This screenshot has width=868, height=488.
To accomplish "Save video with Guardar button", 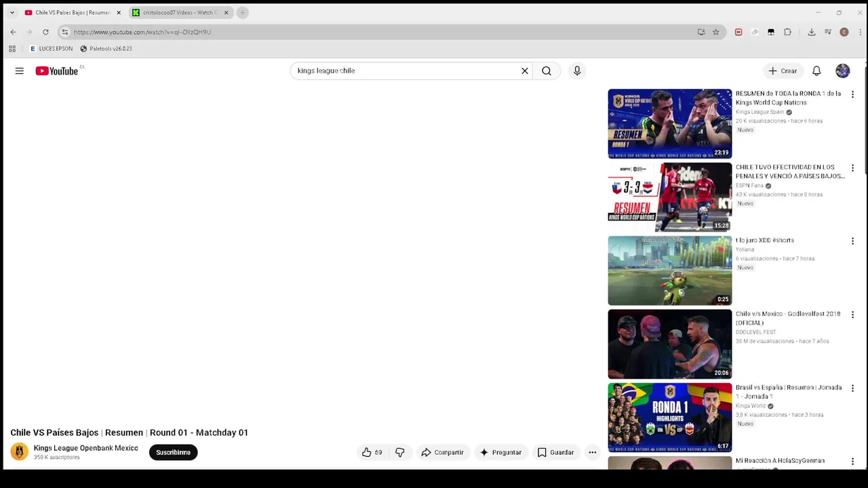I will pyautogui.click(x=555, y=452).
